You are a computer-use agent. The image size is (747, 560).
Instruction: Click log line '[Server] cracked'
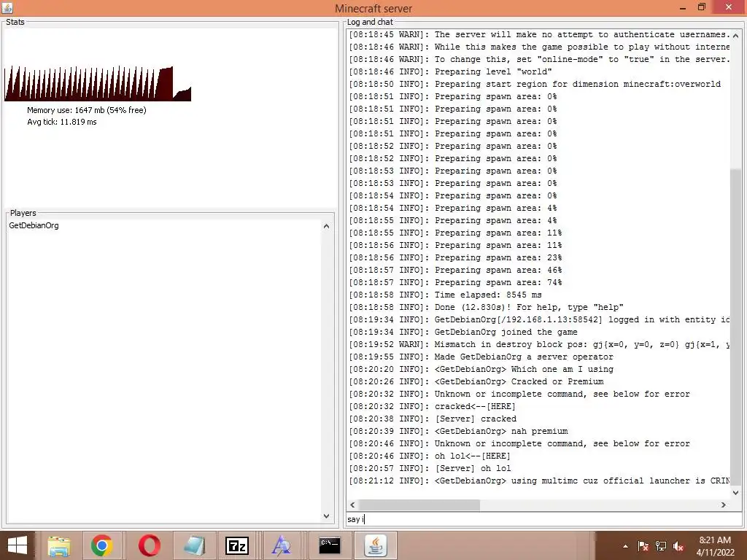[433, 419]
